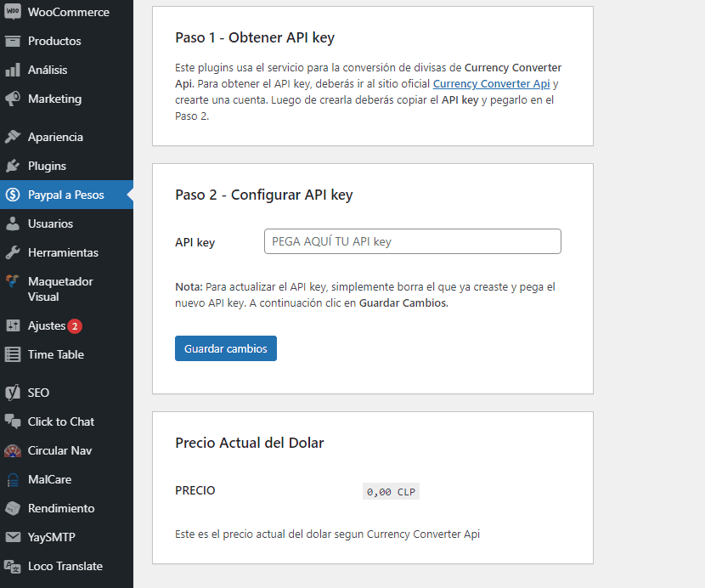705x588 pixels.
Task: Open Maquetador Visual in sidebar
Action: coord(59,289)
